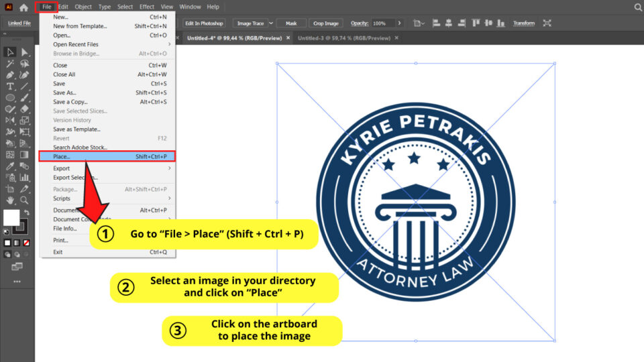Open the Window menu
Screen dimensions: 644x362
pos(190,7)
